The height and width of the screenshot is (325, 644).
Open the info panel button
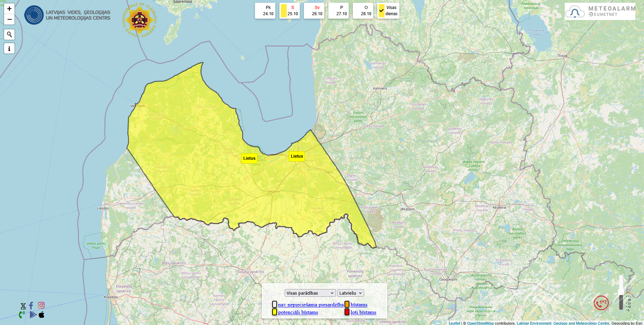click(x=9, y=49)
